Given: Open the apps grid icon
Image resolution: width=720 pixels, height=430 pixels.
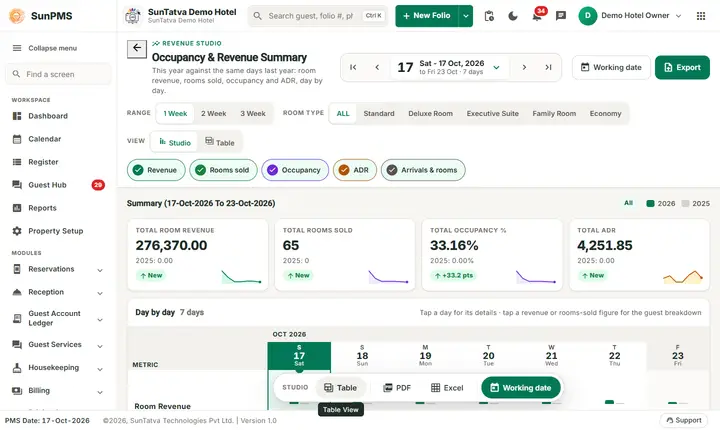Looking at the screenshot, I should [701, 16].
